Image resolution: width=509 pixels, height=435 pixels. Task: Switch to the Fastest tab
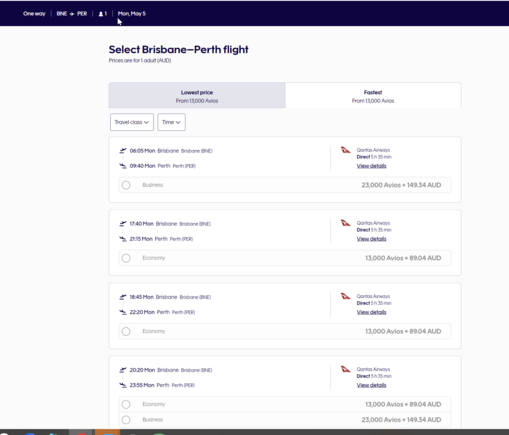[x=373, y=96]
